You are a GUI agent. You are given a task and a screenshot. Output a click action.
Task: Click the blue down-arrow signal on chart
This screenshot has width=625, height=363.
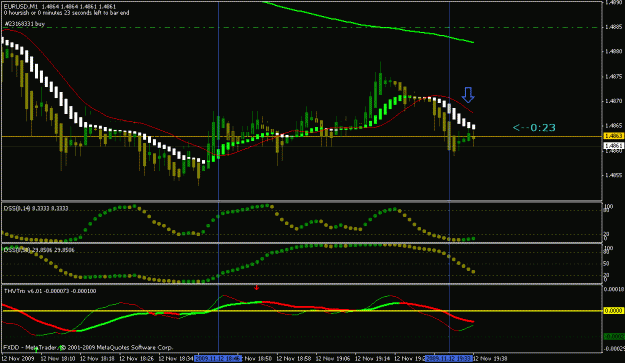468,95
